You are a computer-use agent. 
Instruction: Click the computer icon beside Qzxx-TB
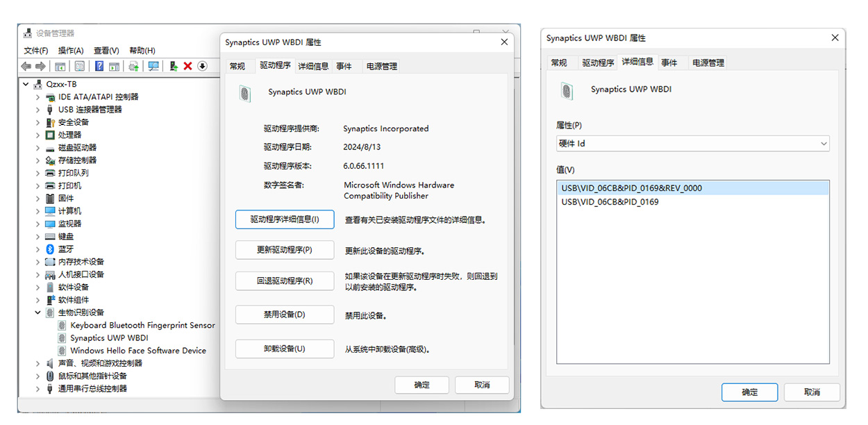coord(38,84)
